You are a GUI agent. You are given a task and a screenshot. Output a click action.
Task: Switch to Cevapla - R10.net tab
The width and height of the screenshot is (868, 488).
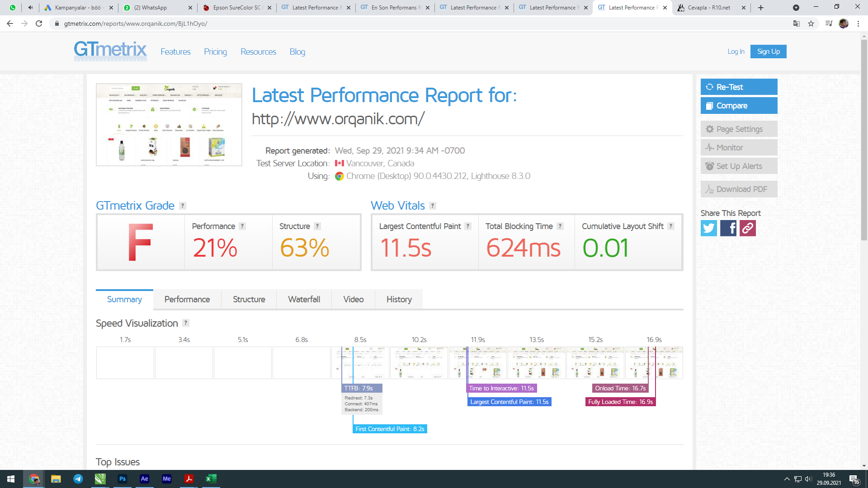point(711,8)
